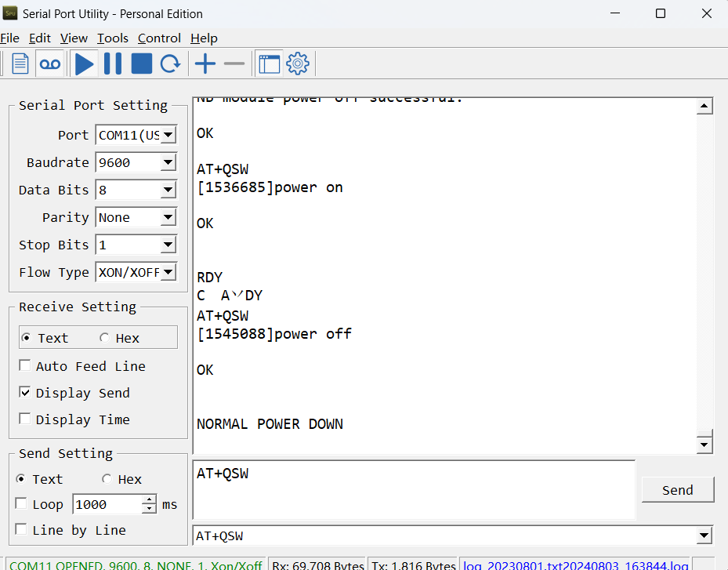Click the loop interval field showing 1000
The width and height of the screenshot is (728, 570).
pos(107,504)
